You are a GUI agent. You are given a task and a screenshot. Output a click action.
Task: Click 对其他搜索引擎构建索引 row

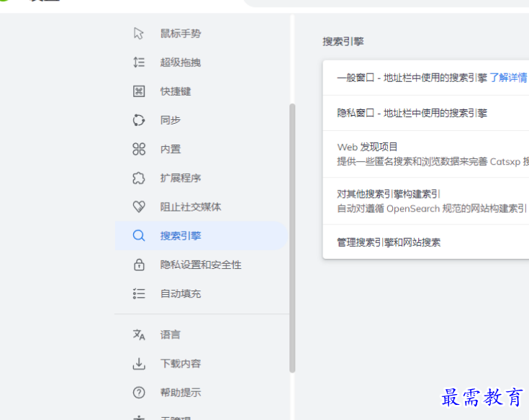click(426, 201)
